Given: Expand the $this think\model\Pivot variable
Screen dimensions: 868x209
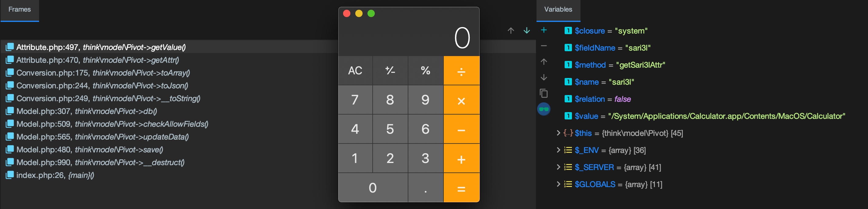Looking at the screenshot, I should (x=558, y=133).
